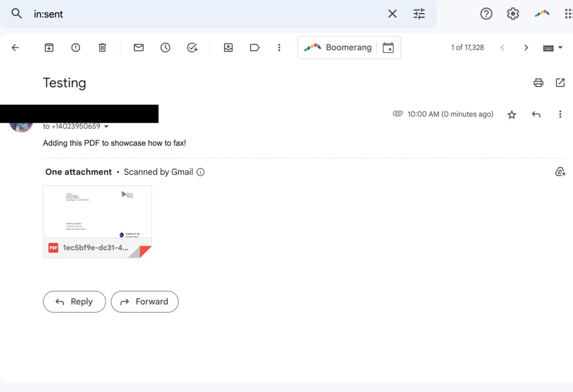Click the Reply button
573x392 pixels.
(74, 302)
